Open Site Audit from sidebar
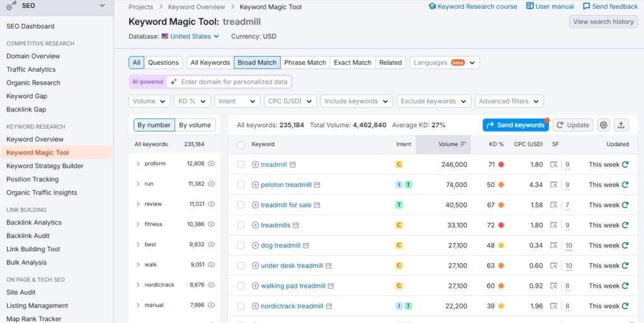The height and width of the screenshot is (323, 644). (21, 292)
